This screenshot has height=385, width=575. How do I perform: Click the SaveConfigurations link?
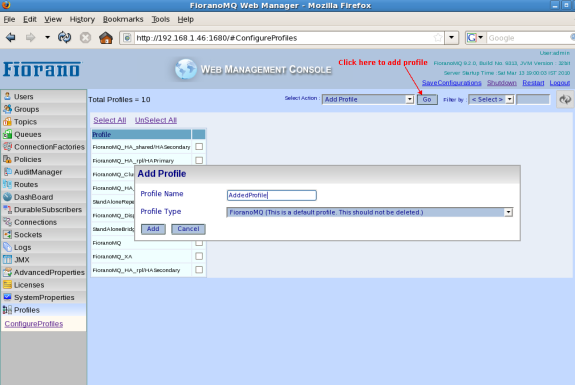click(x=451, y=83)
